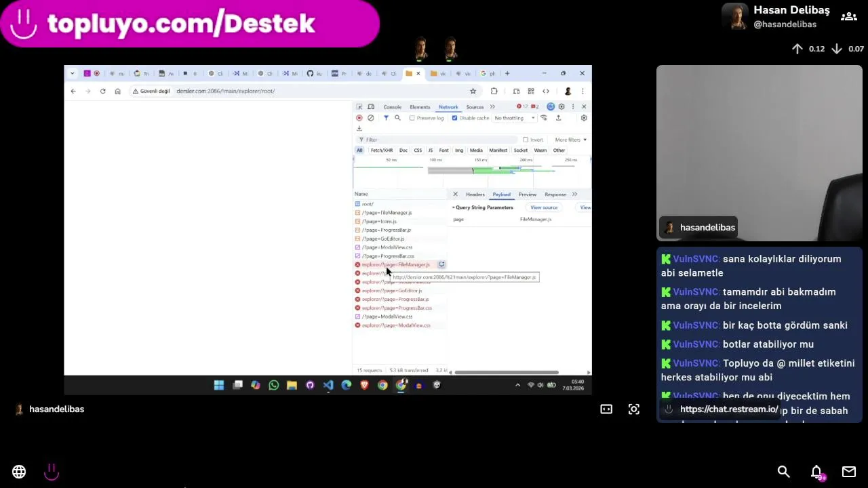Open the Headers tab of the request
This screenshot has height=488, width=868.
pos(475,195)
